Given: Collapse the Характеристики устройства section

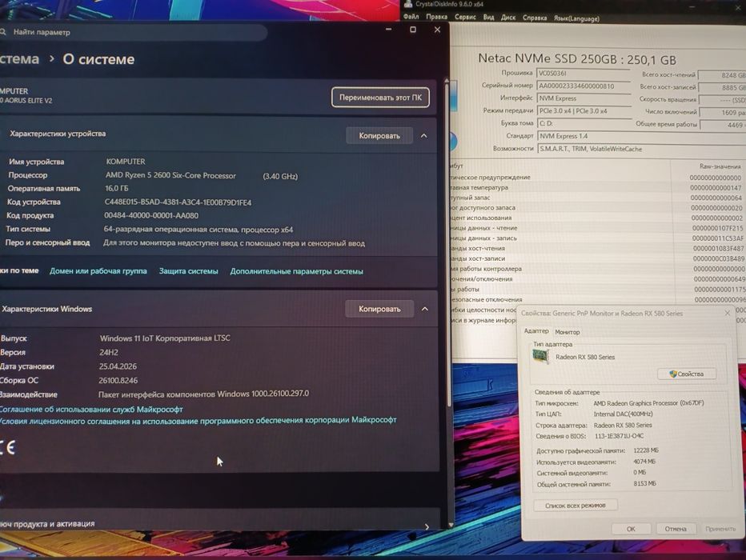Looking at the screenshot, I should click(x=424, y=136).
